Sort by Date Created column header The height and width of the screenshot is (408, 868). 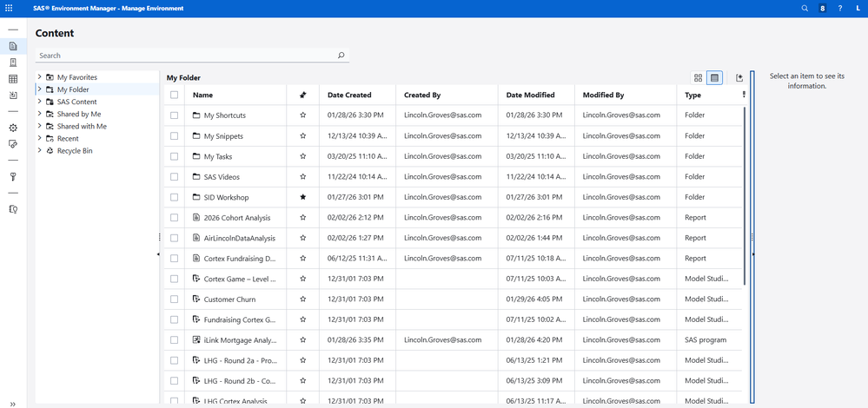pyautogui.click(x=349, y=95)
